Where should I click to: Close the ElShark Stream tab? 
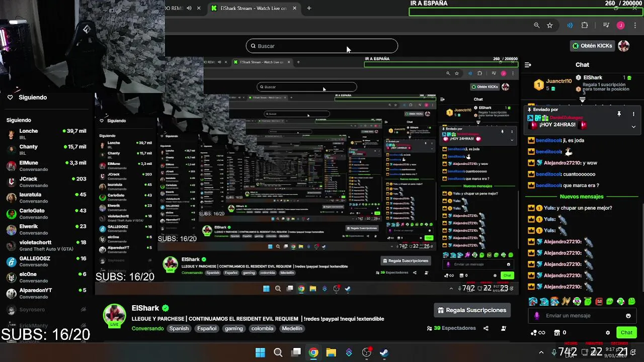click(294, 8)
